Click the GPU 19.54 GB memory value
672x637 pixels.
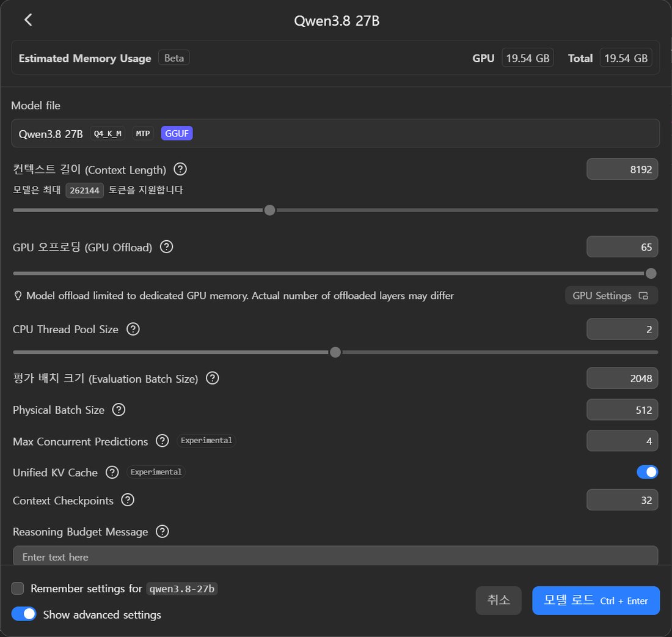click(528, 58)
